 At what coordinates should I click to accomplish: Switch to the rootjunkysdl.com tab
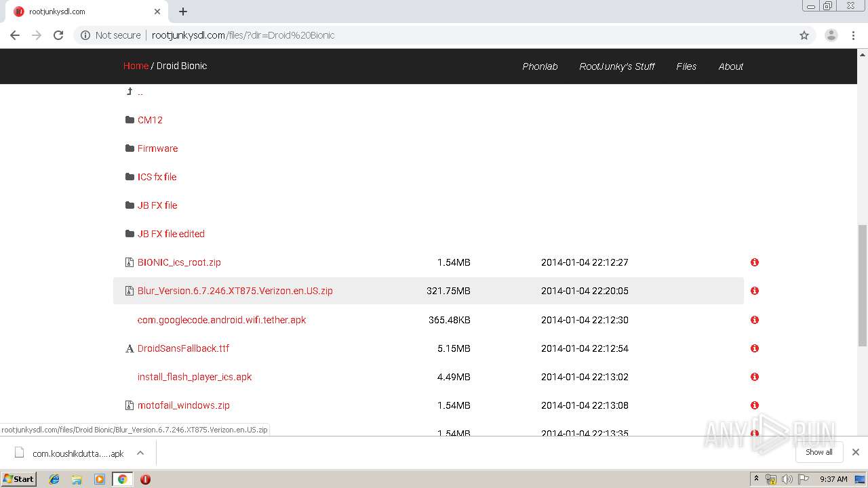(87, 12)
